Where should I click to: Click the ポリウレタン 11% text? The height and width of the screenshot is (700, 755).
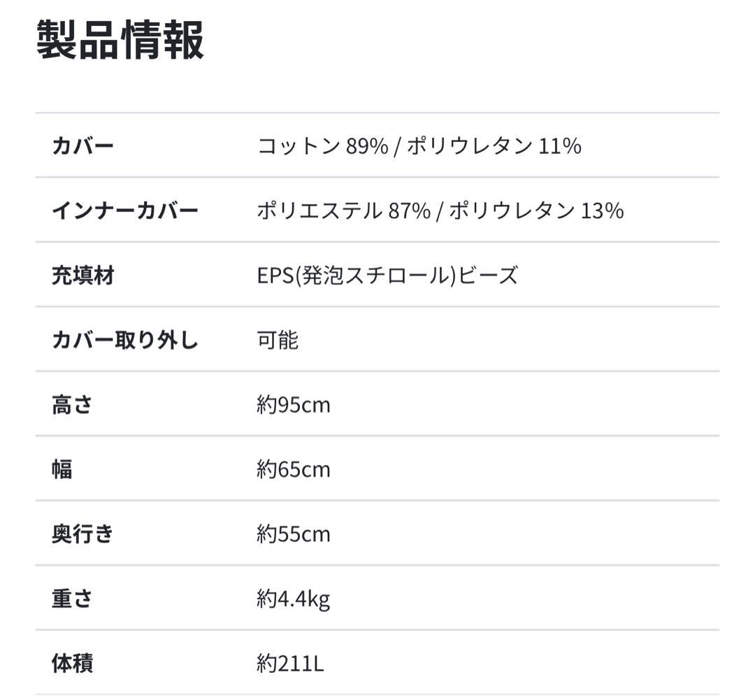[494, 146]
